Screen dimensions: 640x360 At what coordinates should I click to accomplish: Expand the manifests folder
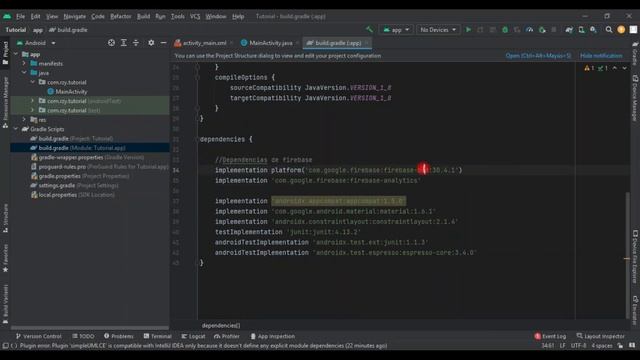pyautogui.click(x=24, y=63)
